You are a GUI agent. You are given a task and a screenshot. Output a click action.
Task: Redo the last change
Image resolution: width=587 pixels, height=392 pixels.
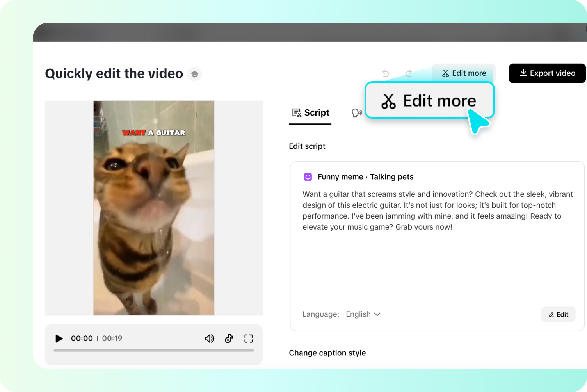tap(408, 73)
